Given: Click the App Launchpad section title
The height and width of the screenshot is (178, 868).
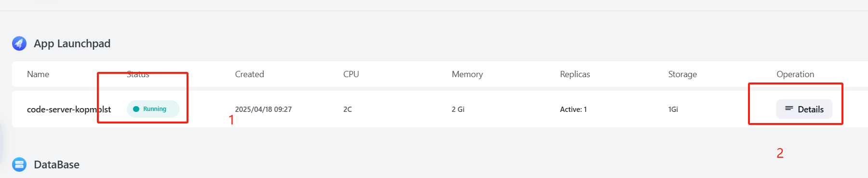Looking at the screenshot, I should click(72, 43).
